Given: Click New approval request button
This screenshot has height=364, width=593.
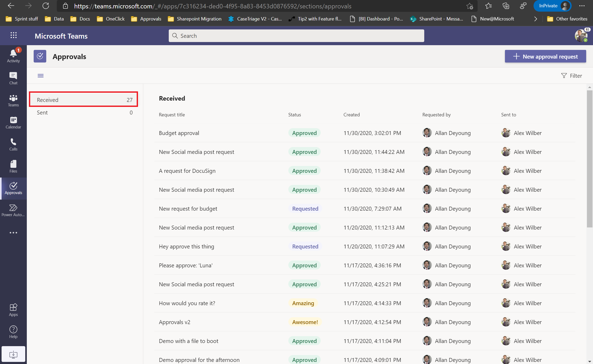Looking at the screenshot, I should click(x=546, y=56).
